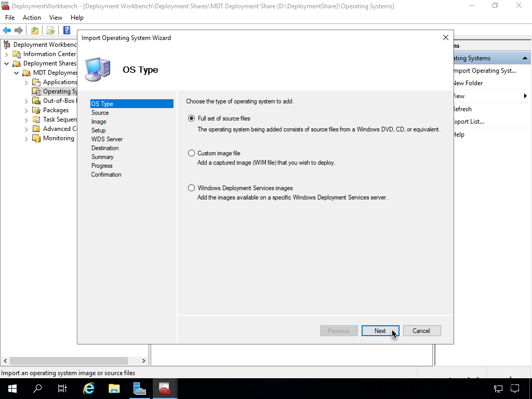Open Task View on the taskbar
Image resolution: width=532 pixels, height=399 pixels.
coord(62,389)
